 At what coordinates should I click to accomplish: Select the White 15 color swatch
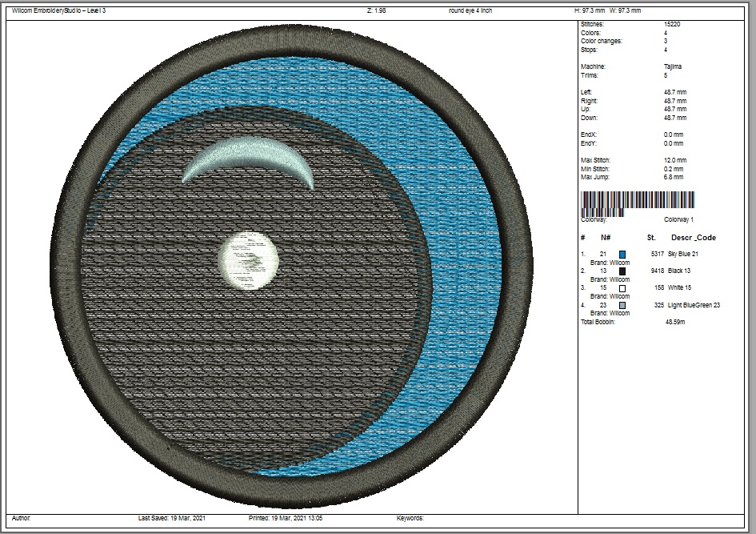622,288
